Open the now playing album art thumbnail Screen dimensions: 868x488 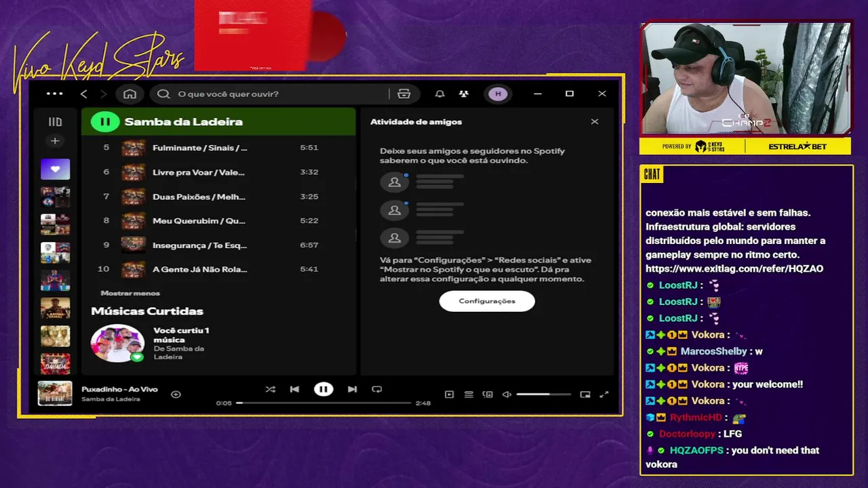55,394
